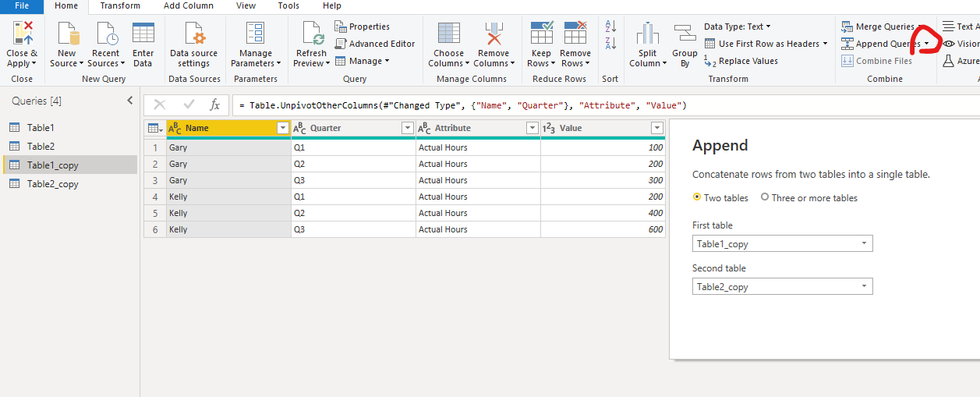Sort descending Z to A
Viewport: 980px width, 397px height.
coord(610,44)
